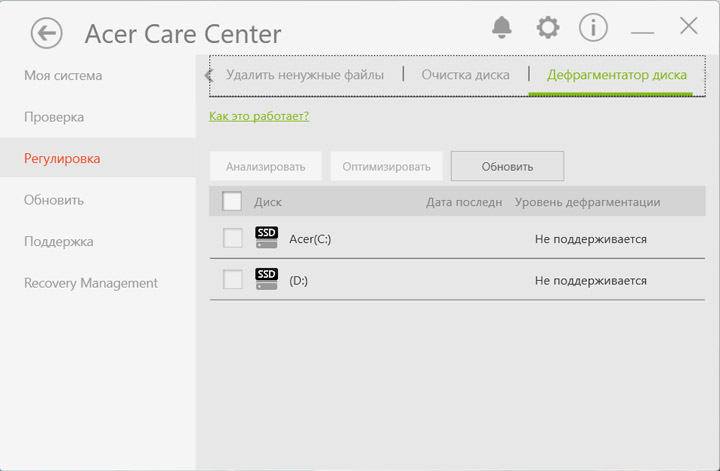Image resolution: width=720 pixels, height=471 pixels.
Task: Click the Анализировать button
Action: click(x=265, y=166)
